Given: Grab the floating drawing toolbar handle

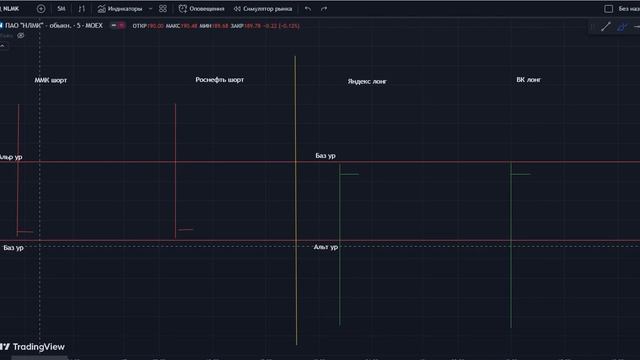Looking at the screenshot, I should point(592,27).
